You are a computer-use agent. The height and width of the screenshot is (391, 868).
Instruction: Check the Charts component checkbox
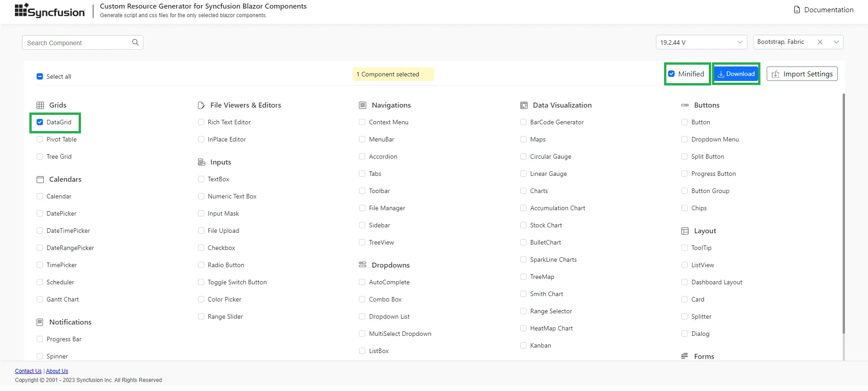[524, 191]
